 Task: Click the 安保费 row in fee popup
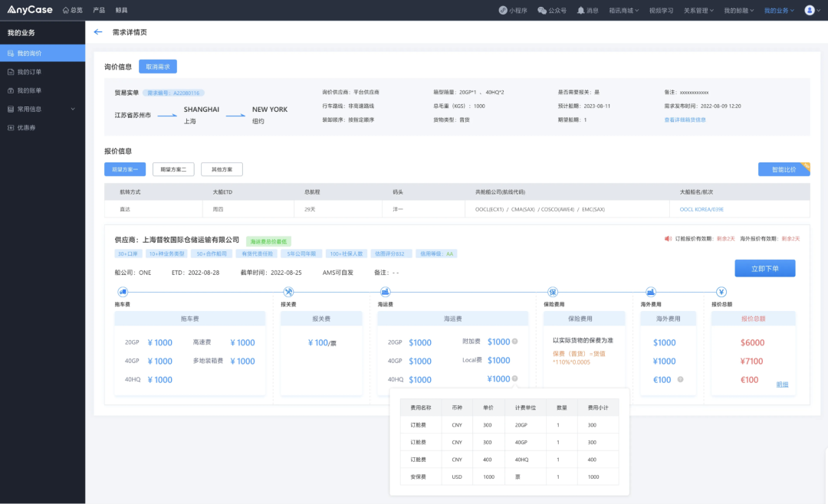point(509,476)
